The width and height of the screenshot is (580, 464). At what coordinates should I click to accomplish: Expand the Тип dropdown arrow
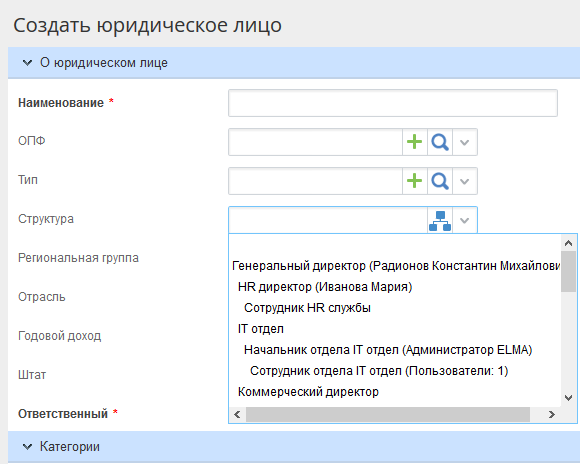(465, 181)
